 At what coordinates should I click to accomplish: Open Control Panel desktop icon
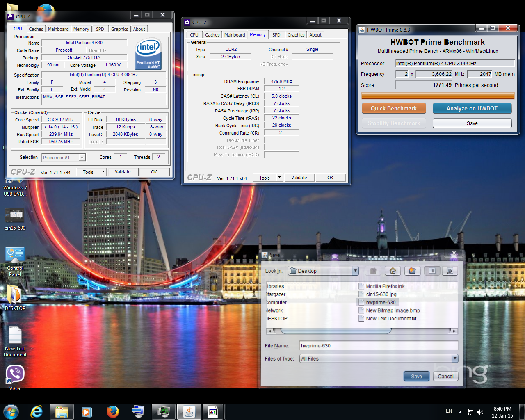[15, 261]
